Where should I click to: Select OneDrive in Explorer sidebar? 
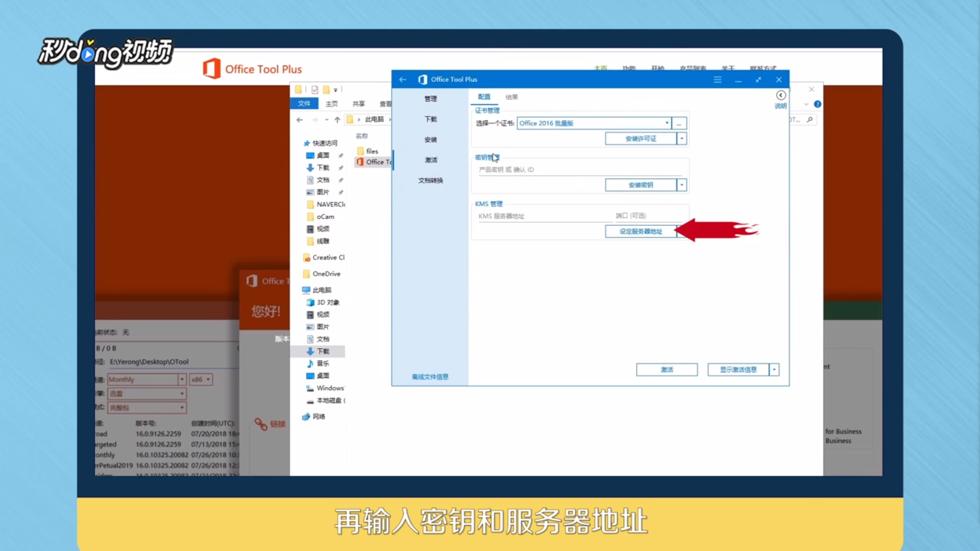tap(322, 274)
